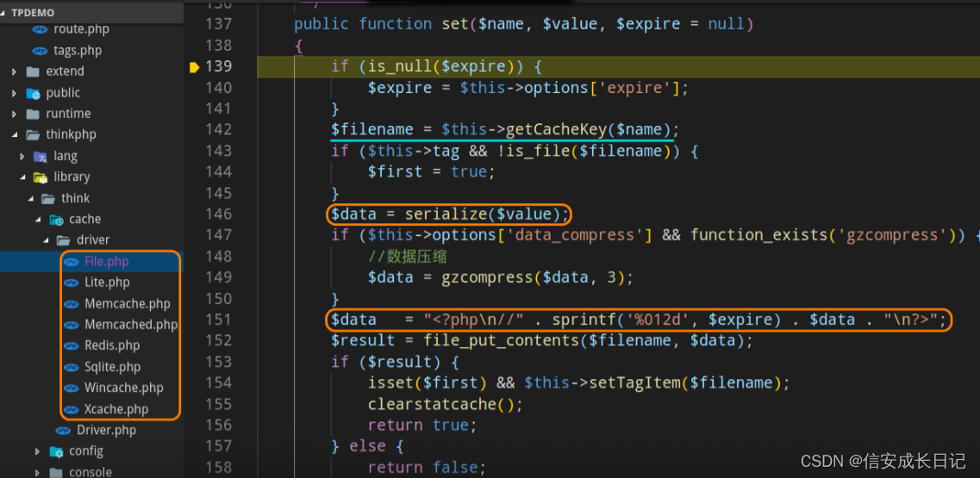Open Memcached.php from the driver folder

[x=131, y=325]
